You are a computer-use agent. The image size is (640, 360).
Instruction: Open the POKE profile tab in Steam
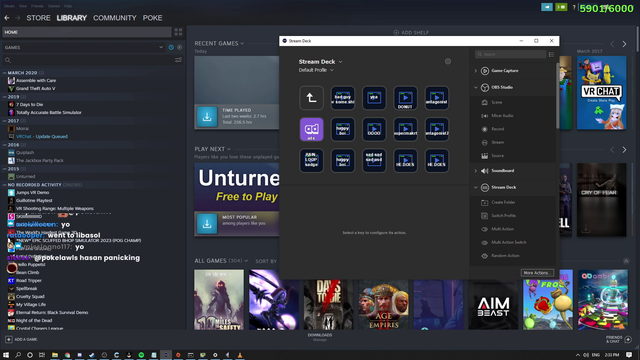pyautogui.click(x=152, y=18)
